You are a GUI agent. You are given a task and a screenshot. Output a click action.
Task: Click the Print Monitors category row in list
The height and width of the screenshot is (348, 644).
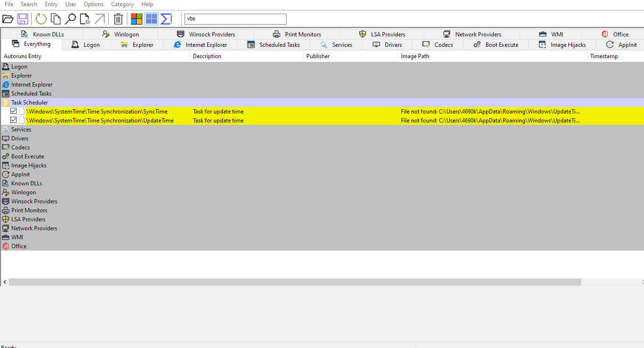pyautogui.click(x=322, y=210)
